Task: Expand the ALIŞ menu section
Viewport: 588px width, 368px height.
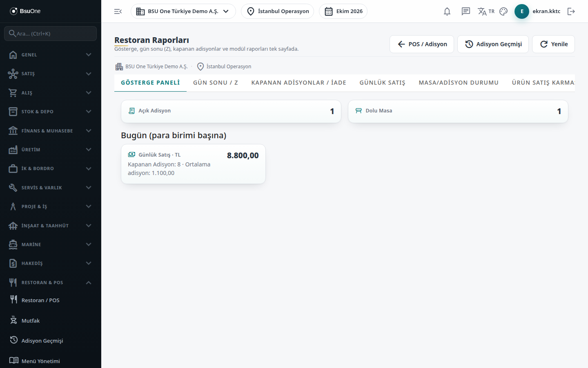Action: click(x=51, y=93)
